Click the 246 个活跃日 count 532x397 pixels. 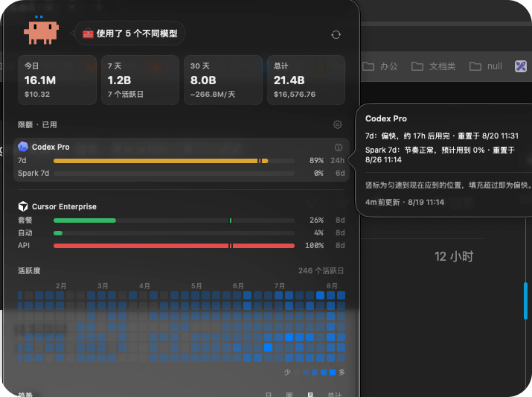point(321,270)
